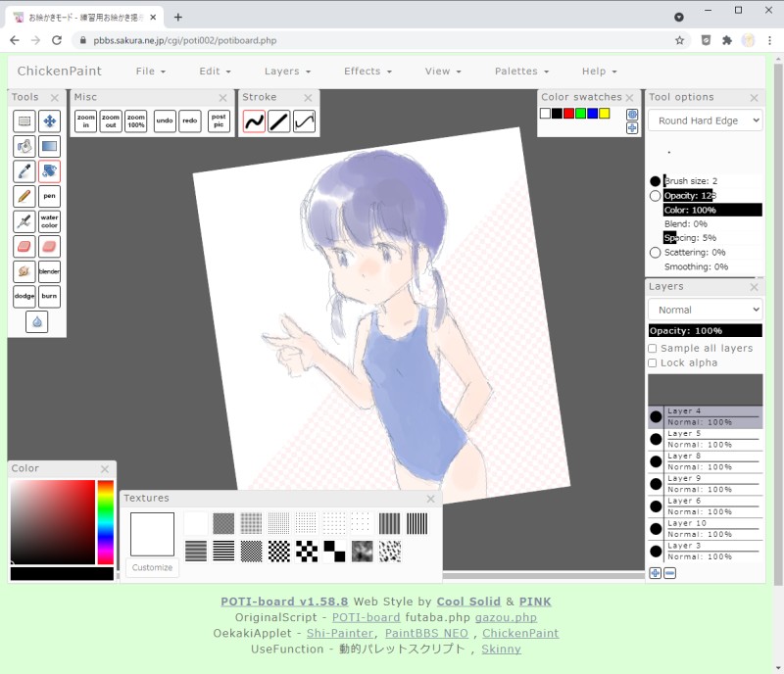This screenshot has width=784, height=674.
Task: Toggle pressure control for Scattering
Action: tap(655, 253)
